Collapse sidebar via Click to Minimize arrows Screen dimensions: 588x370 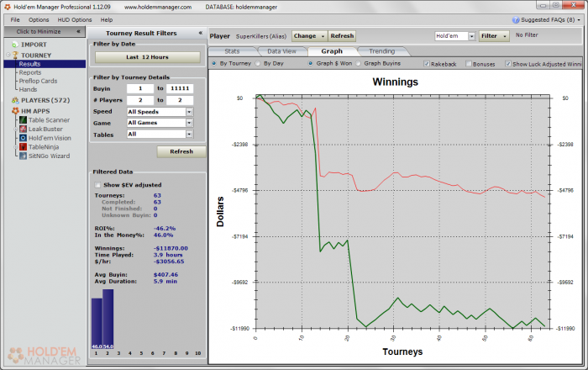tap(78, 31)
